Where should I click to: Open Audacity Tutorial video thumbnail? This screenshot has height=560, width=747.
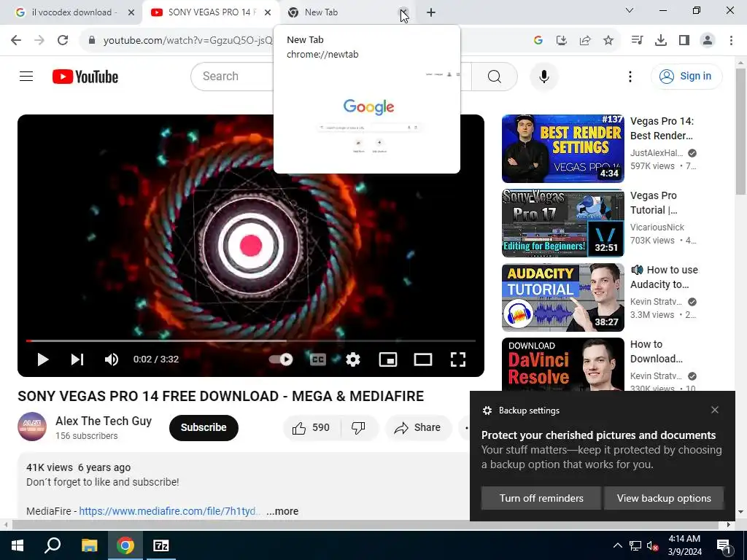562,297
